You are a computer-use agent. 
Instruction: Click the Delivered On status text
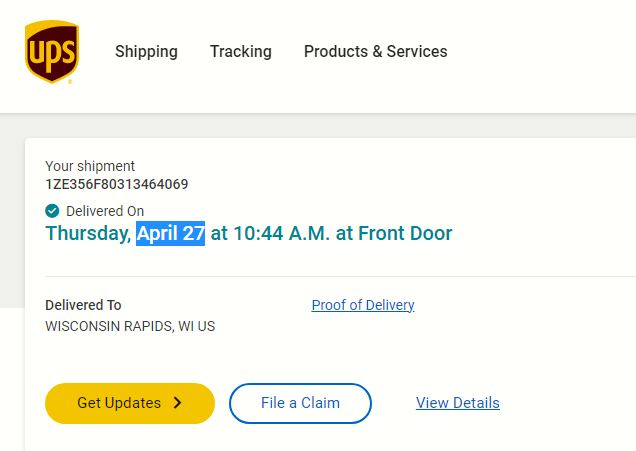(105, 211)
